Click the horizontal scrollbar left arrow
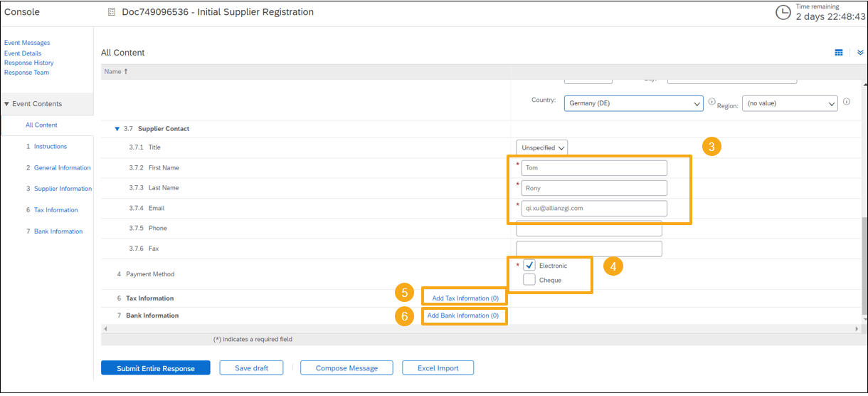 pos(105,329)
